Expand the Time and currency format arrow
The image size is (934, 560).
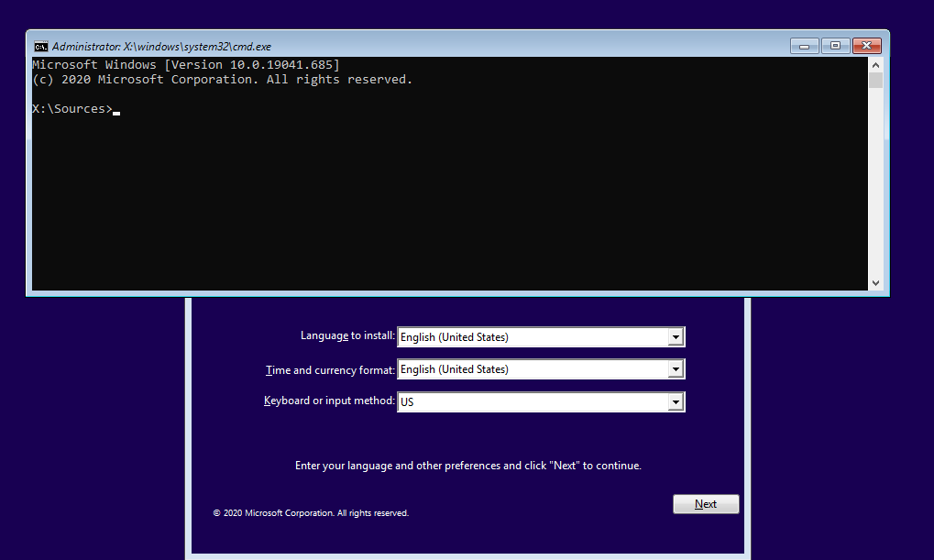click(x=676, y=369)
